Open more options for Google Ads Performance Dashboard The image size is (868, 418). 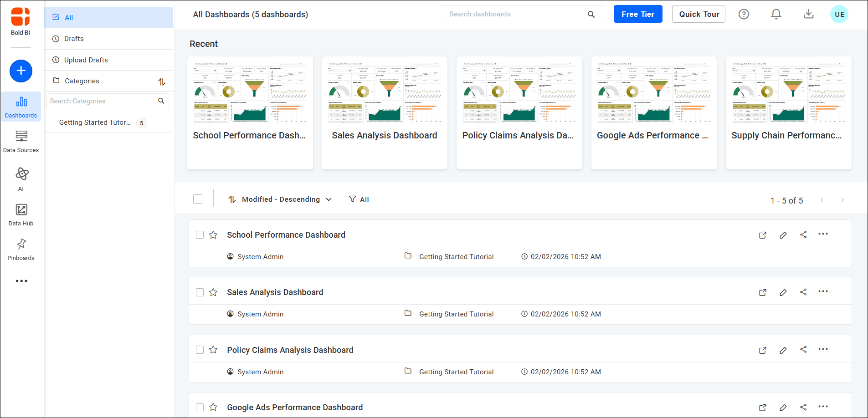pos(823,407)
